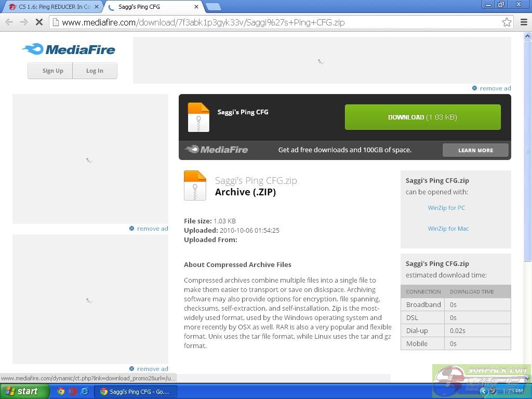The image size is (532, 399).
Task: Launch Internet Explorer from quick launch
Action: click(84, 391)
